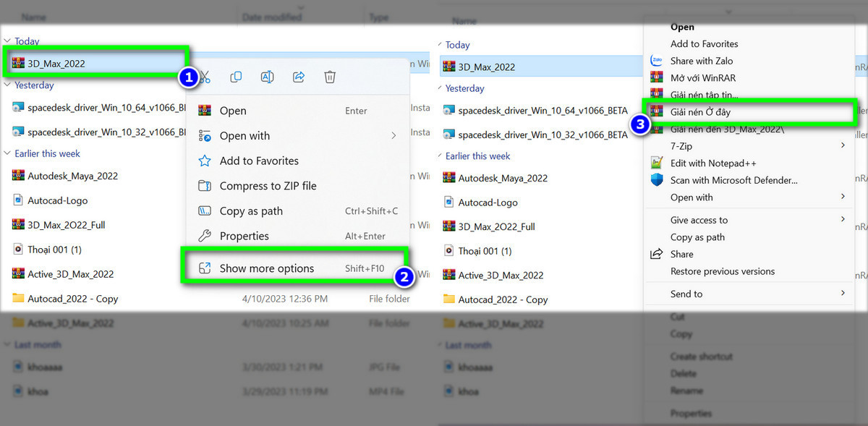The image size is (868, 426).
Task: Select Giải nén tập tin... entry
Action: click(x=704, y=95)
